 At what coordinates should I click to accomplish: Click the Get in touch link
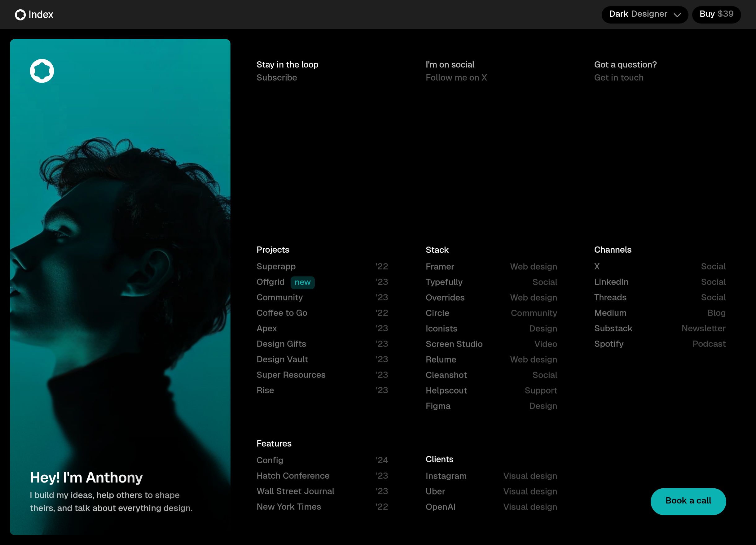click(x=619, y=78)
